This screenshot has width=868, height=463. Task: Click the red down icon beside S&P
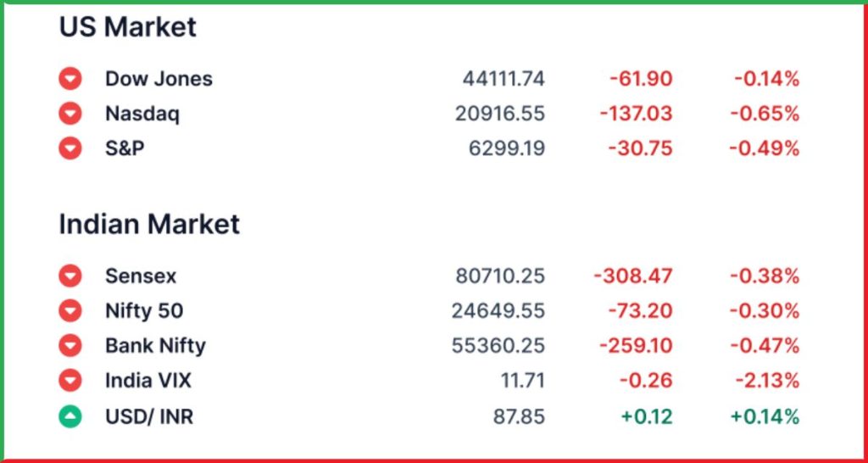(x=70, y=148)
